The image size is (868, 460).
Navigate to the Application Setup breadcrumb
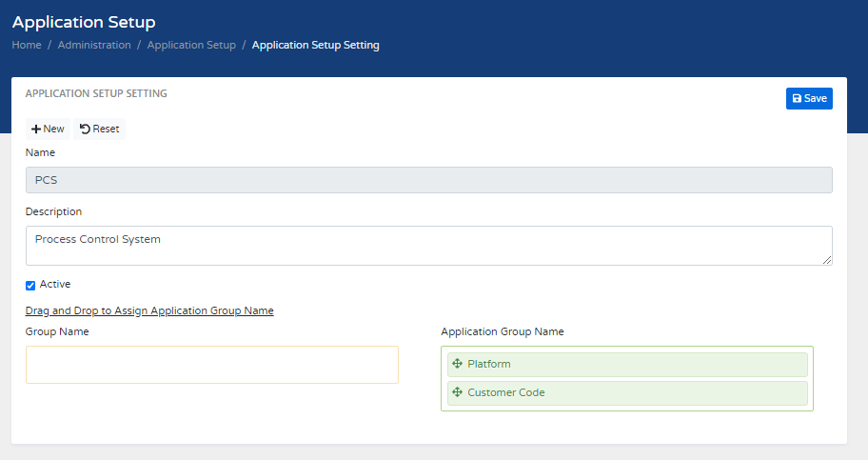[x=191, y=45]
